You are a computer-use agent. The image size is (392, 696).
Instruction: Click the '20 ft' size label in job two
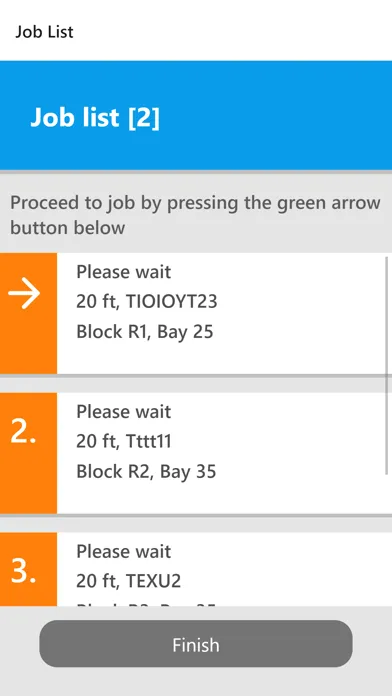pos(97,442)
